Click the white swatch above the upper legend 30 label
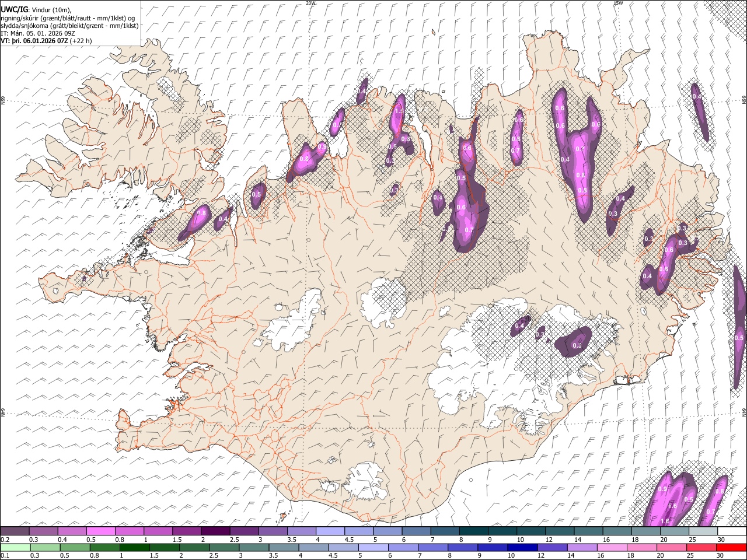Image resolution: width=747 pixels, height=560 pixels. (732, 531)
